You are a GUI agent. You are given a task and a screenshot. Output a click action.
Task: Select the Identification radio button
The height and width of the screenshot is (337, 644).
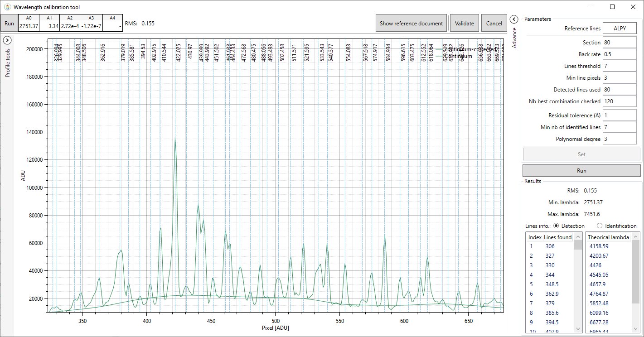600,226
